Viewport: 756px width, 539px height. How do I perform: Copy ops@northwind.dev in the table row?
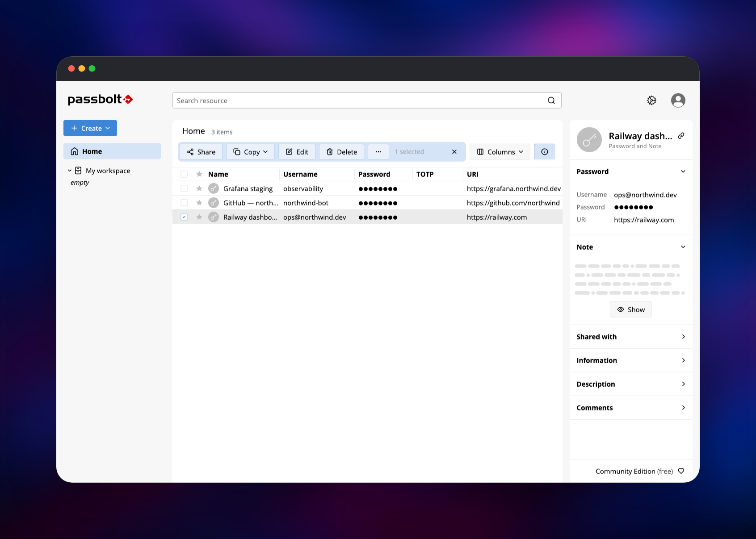click(x=315, y=217)
